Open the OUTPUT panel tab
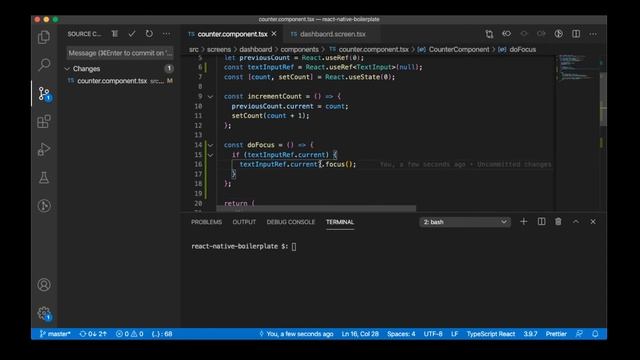This screenshot has height=360, width=640. 244,222
